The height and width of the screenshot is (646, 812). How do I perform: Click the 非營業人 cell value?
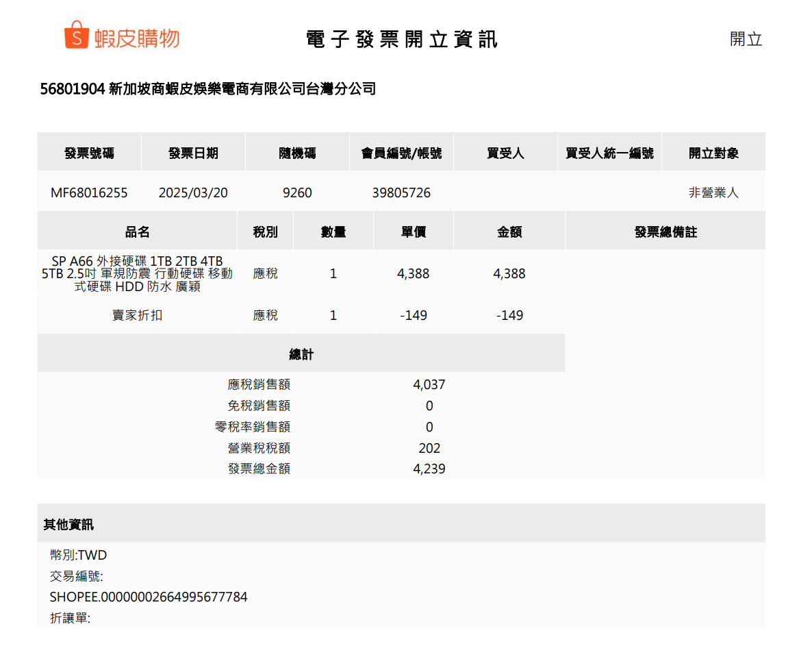[x=713, y=193]
